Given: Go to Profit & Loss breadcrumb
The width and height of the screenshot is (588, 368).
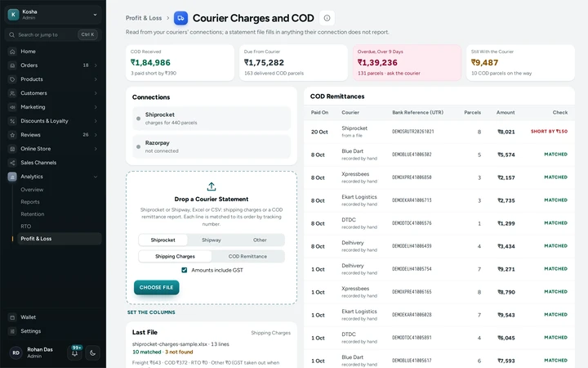Looking at the screenshot, I should tap(144, 18).
